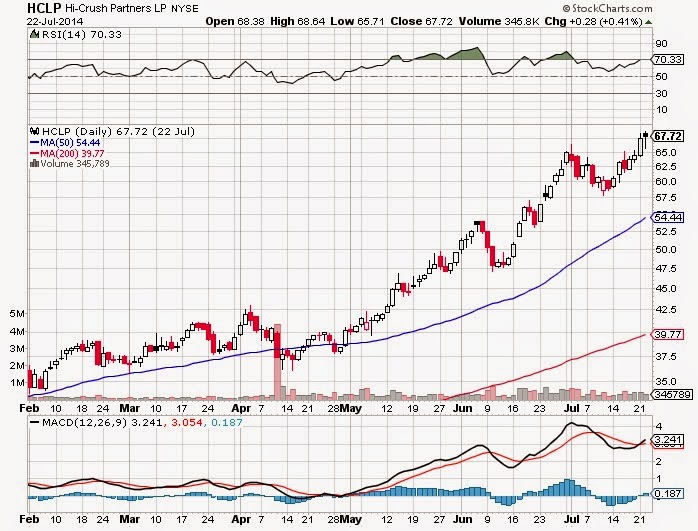The height and width of the screenshot is (531, 698).
Task: Click the "Low 65.71" value
Action: click(357, 21)
